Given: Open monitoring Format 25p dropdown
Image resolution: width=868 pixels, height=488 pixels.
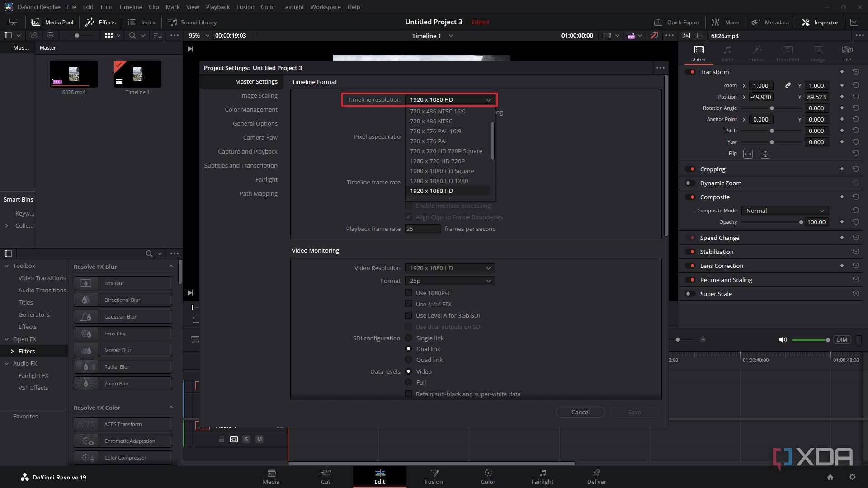Looking at the screenshot, I should tap(450, 281).
